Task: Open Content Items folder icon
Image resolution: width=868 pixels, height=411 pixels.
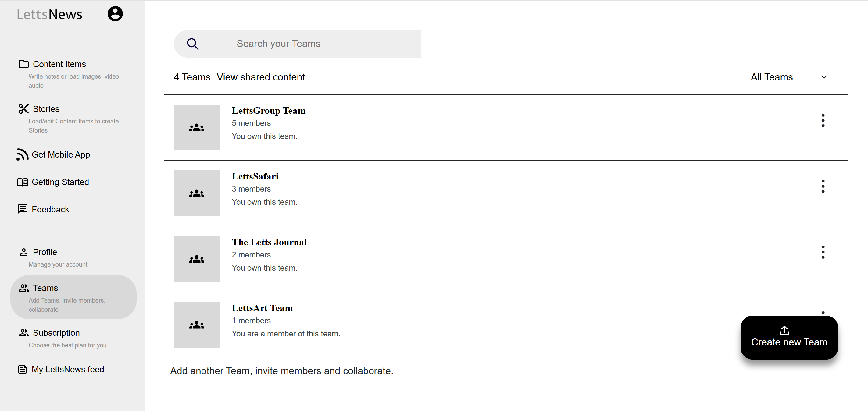Action: [x=23, y=64]
